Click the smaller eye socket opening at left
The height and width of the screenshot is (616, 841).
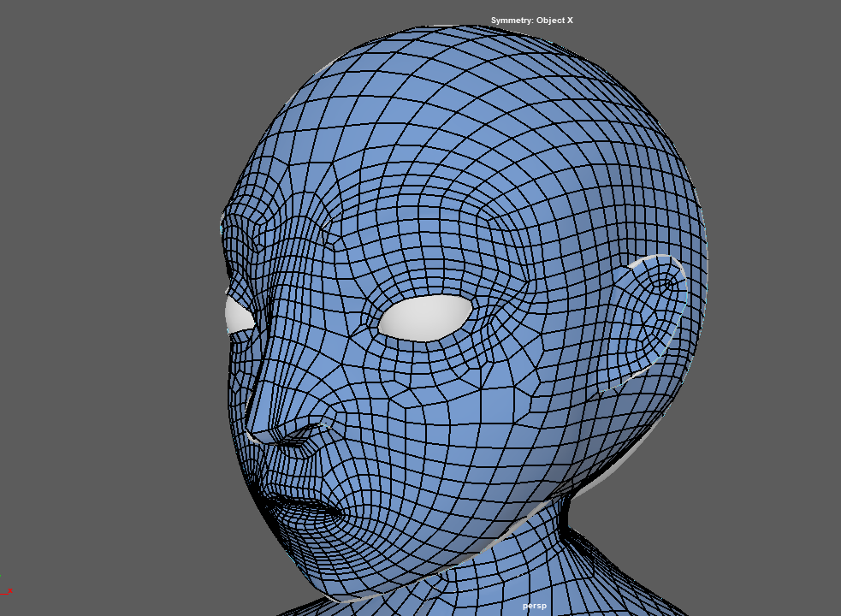pyautogui.click(x=237, y=316)
